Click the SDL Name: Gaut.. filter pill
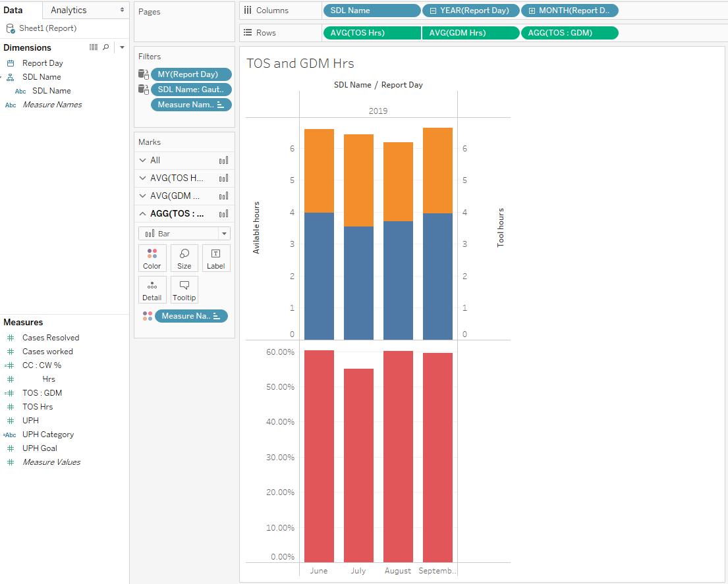 click(191, 90)
